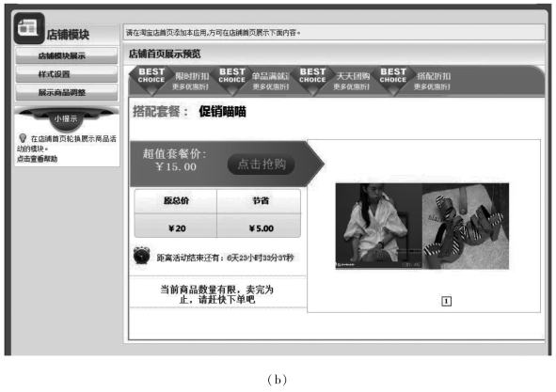Click the 点击抢购 buy now button
The height and width of the screenshot is (392, 556).
262,165
